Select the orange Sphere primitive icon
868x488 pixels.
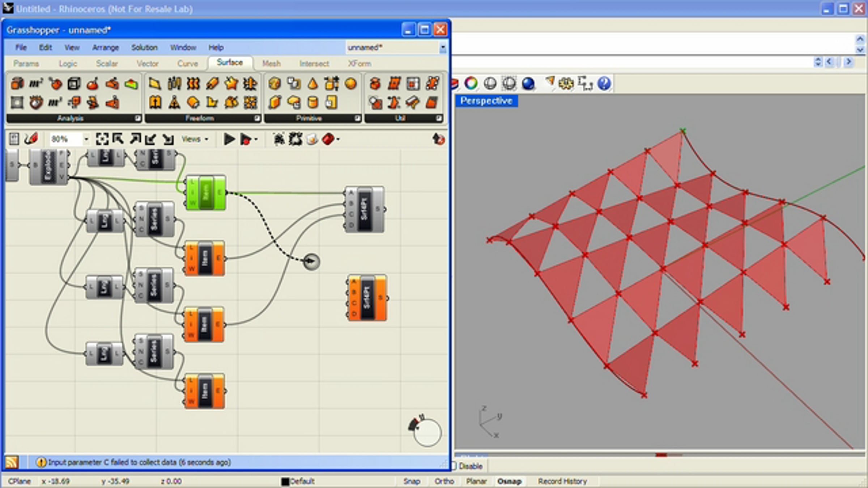click(x=350, y=84)
